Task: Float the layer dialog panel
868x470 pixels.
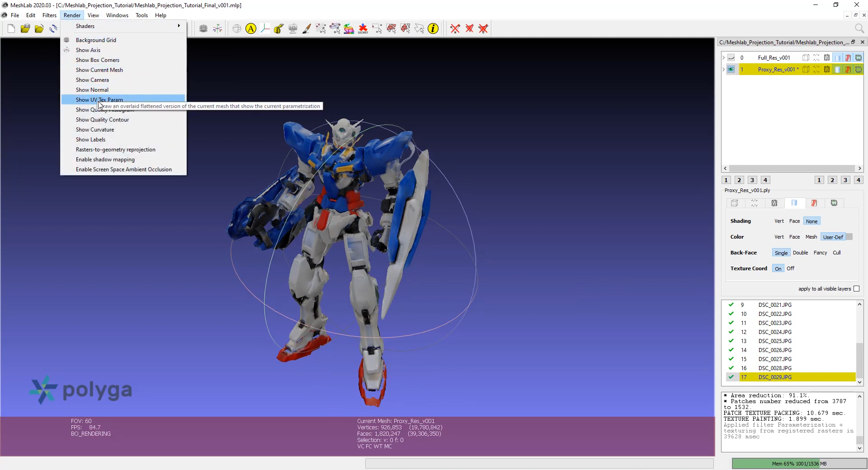Action: (x=853, y=42)
